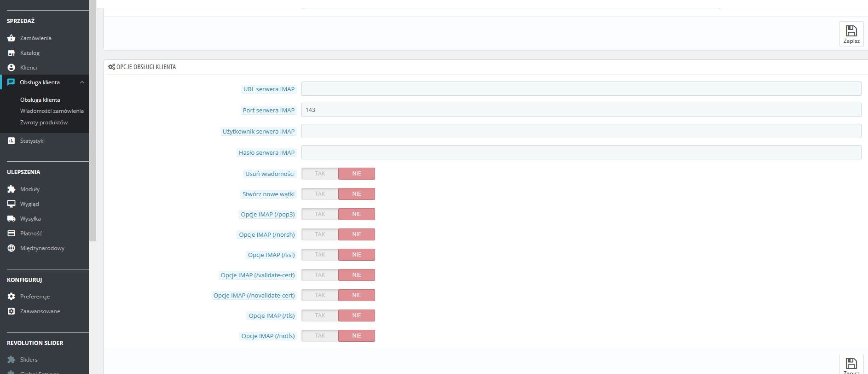Click the Opcje IMAP (/tls) label
The height and width of the screenshot is (374, 868).
[272, 316]
